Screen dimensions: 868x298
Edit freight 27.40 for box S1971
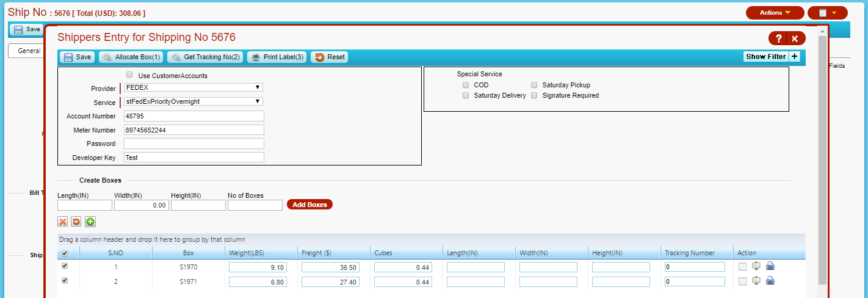[x=330, y=282]
